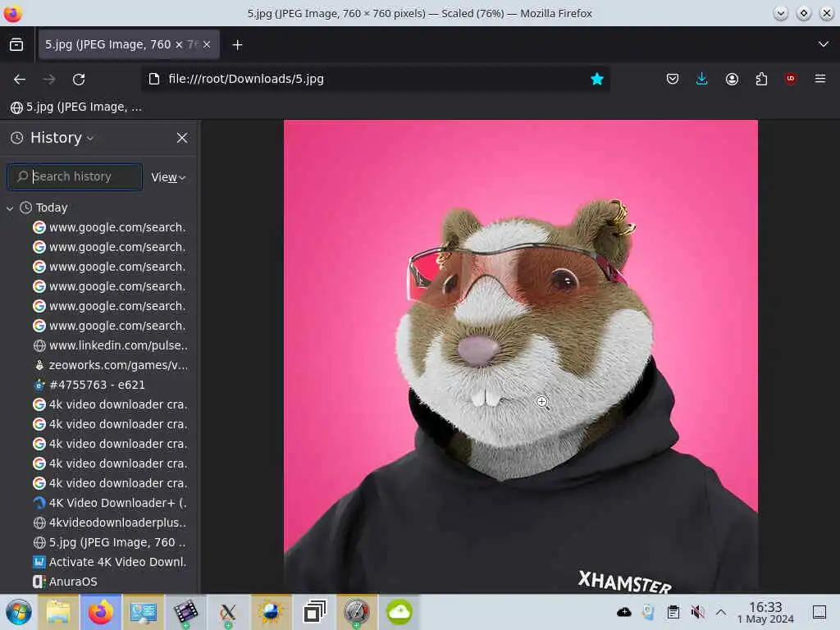
Task: Open the Firefox application menu
Action: click(x=820, y=79)
